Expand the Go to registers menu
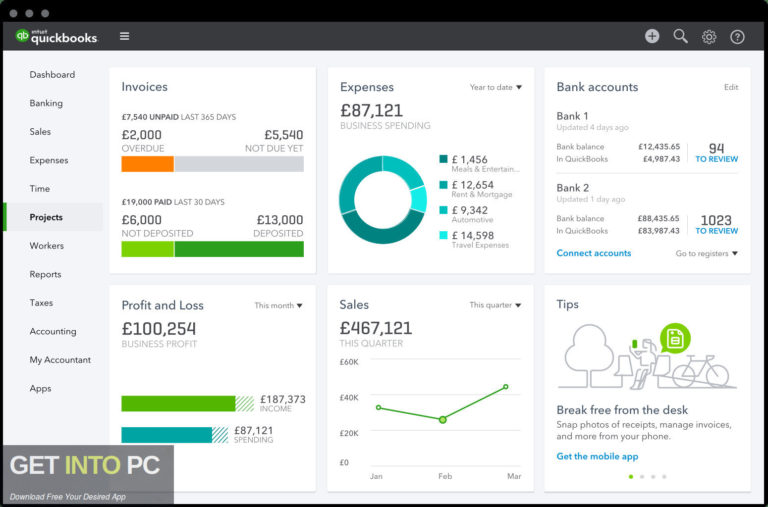768x507 pixels. pyautogui.click(x=706, y=254)
